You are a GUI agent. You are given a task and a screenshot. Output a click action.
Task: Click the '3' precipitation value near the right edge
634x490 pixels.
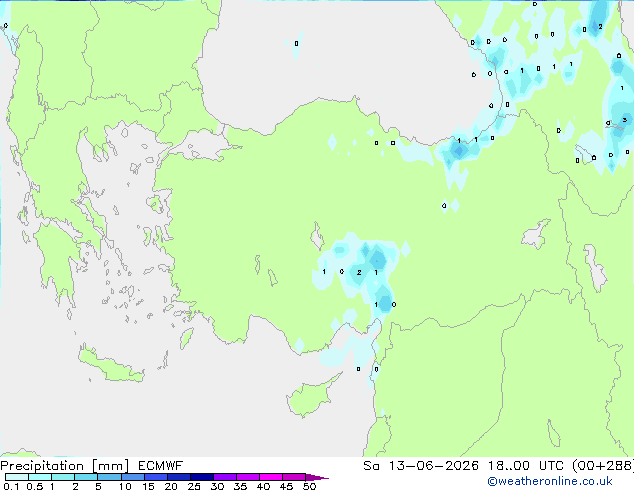625,120
